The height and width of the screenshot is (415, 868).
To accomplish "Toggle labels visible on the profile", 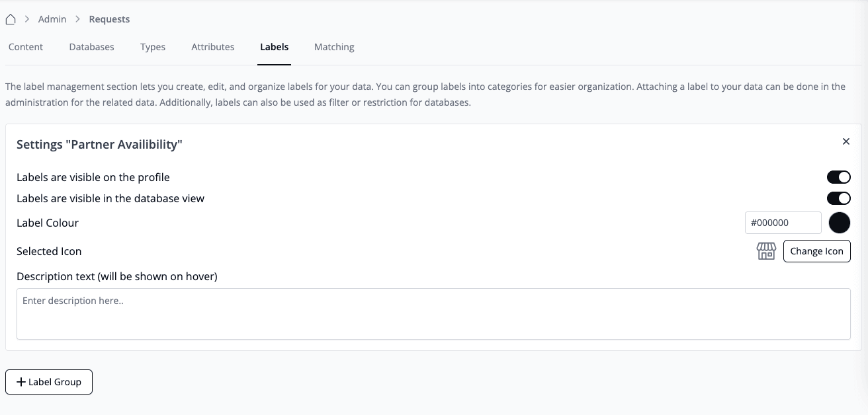I will coord(838,177).
